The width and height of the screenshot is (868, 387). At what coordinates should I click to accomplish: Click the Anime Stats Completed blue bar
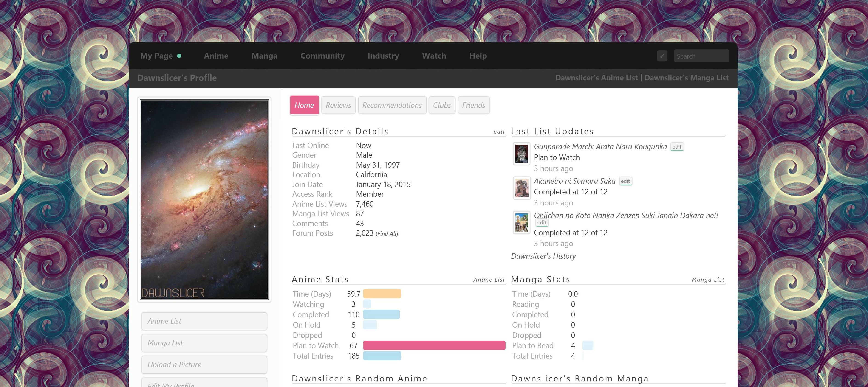(382, 314)
